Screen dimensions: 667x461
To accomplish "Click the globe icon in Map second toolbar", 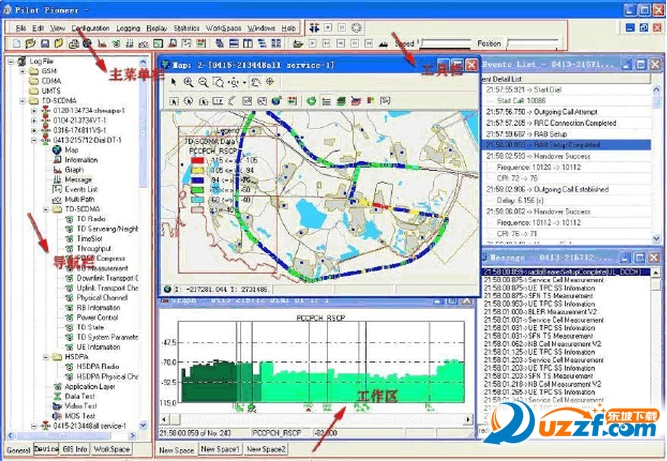I will click(276, 101).
